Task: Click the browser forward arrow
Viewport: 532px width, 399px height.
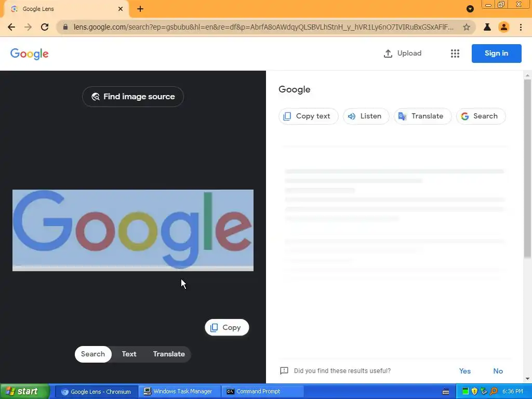Action: pos(28,27)
